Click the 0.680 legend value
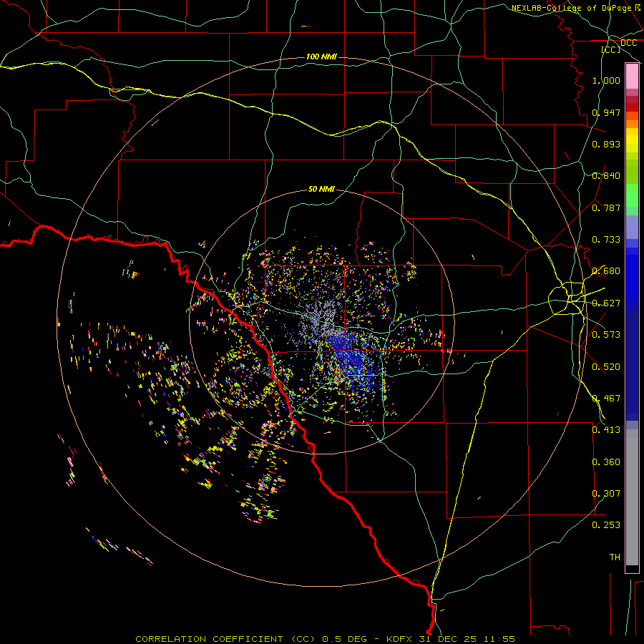This screenshot has width=644, height=644. (x=606, y=271)
